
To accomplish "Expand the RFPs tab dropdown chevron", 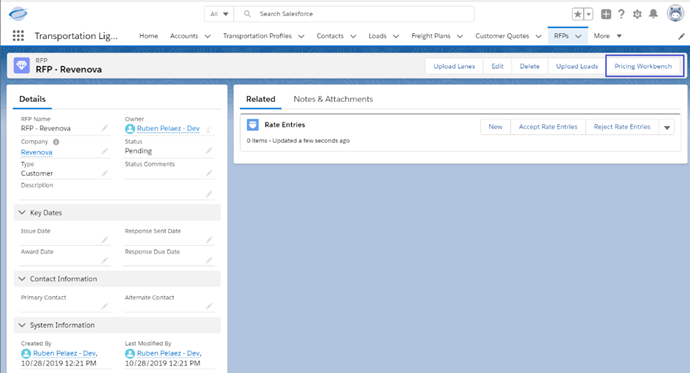I will [578, 36].
